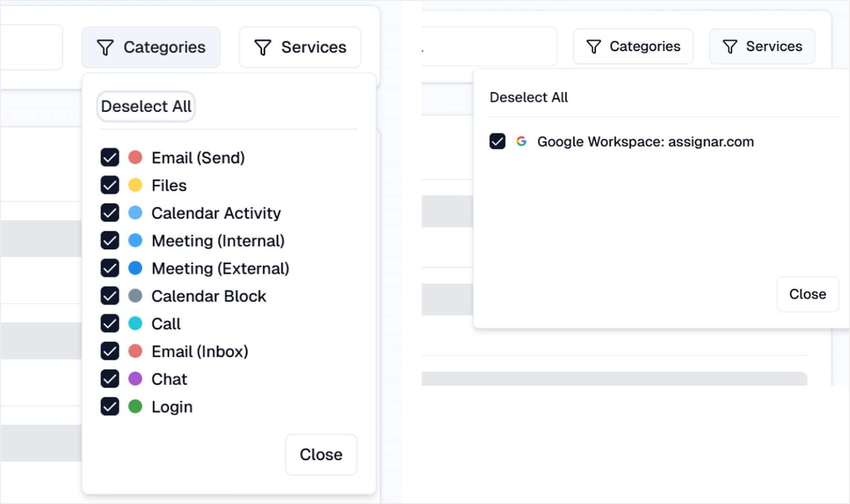Open the left Services filter dropdown
This screenshot has height=504, width=850.
300,48
